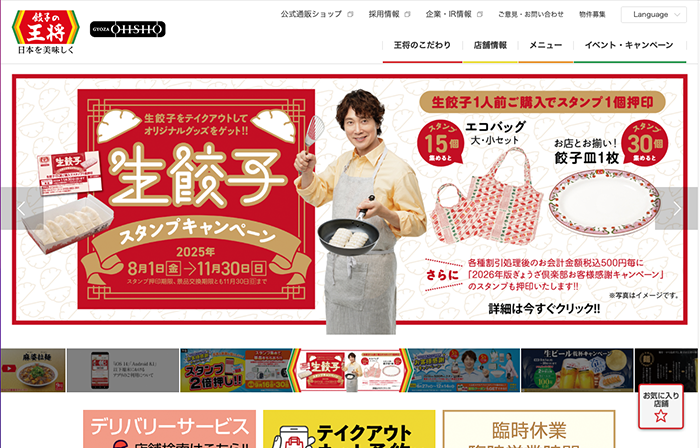
Task: Select the スタンプ2倍押し banner thumbnail
Action: pos(236,370)
